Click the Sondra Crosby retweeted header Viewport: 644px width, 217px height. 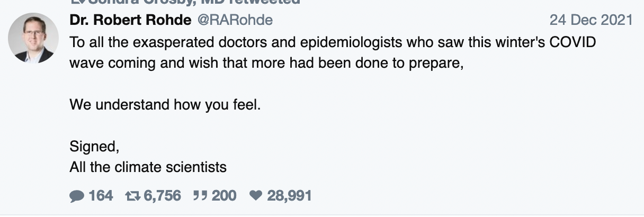tap(185, 2)
